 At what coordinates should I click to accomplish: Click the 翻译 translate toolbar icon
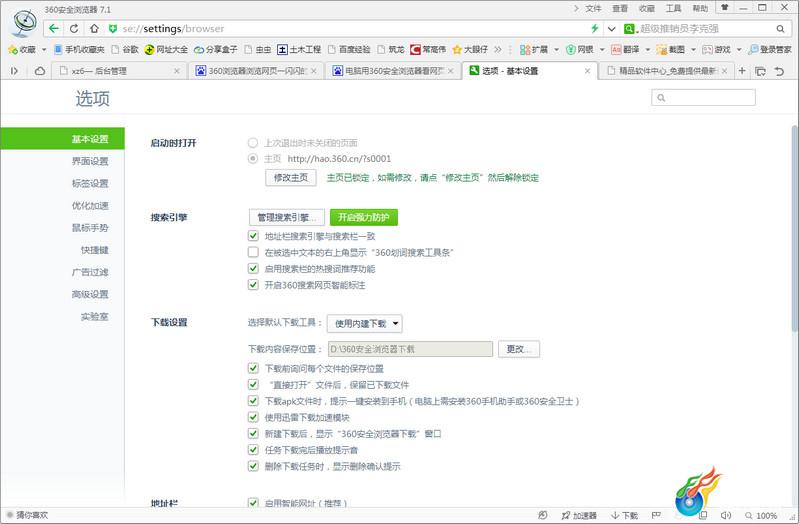pyautogui.click(x=625, y=49)
